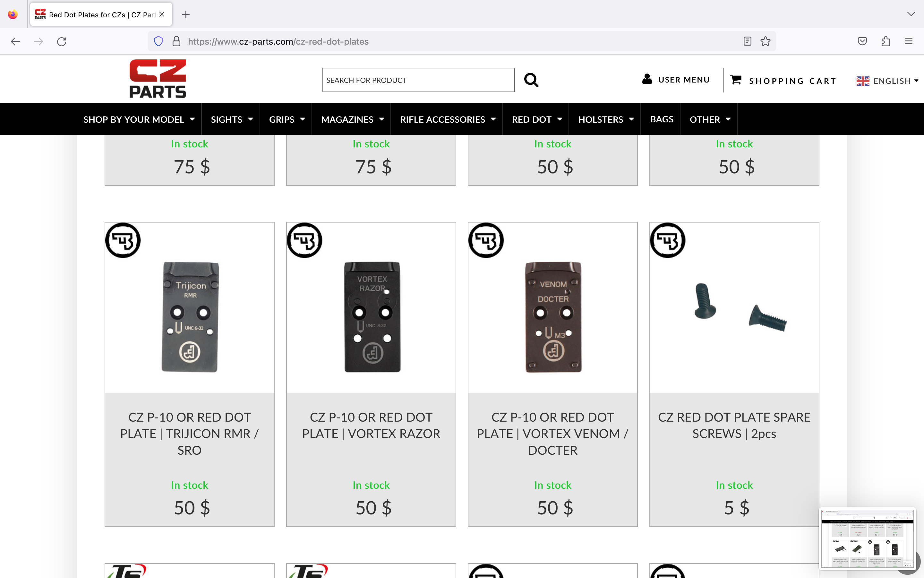
Task: Close the Red Dot Plates tab
Action: [x=162, y=14]
